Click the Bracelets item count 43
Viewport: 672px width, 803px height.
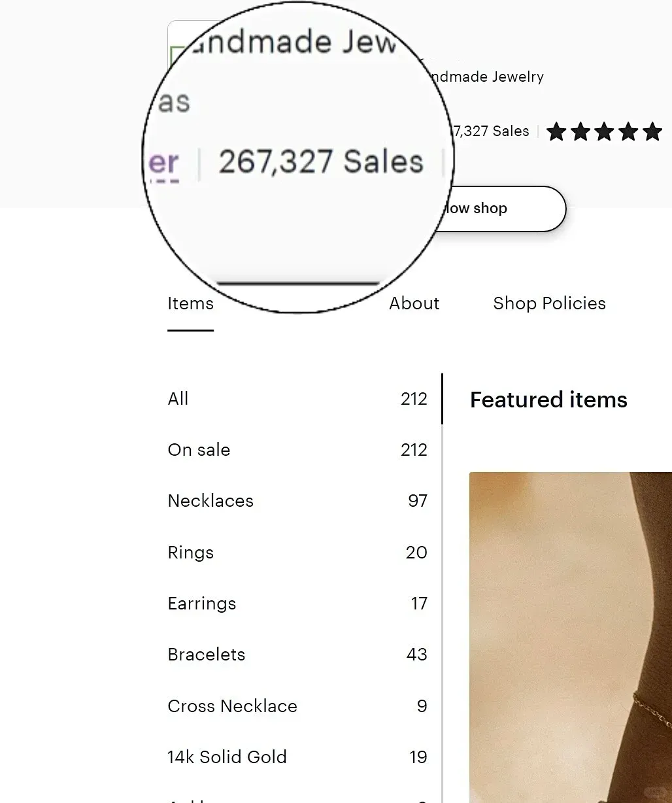(x=417, y=655)
